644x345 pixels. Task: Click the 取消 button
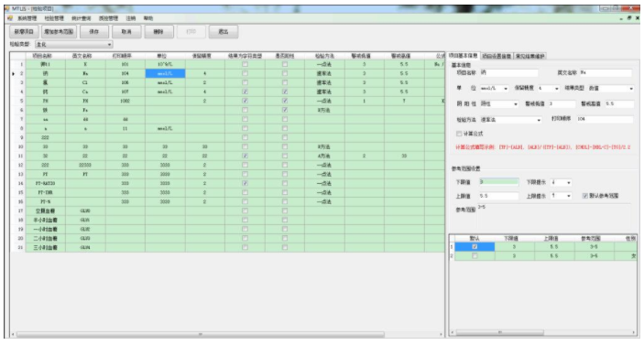(126, 32)
